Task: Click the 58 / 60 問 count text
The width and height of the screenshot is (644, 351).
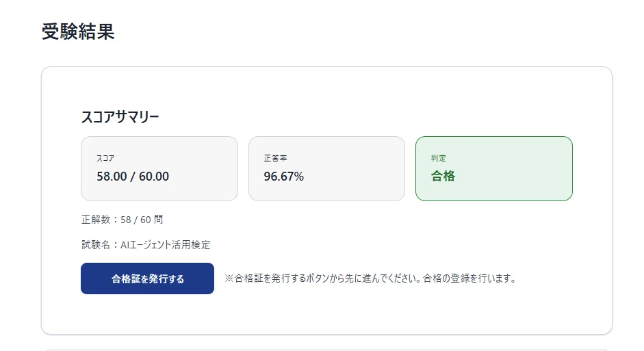Action: (x=142, y=220)
